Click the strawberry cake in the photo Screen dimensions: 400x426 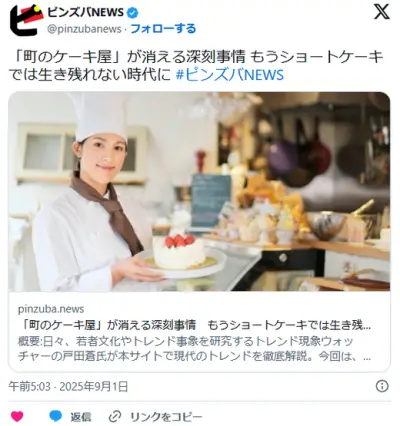(x=179, y=250)
